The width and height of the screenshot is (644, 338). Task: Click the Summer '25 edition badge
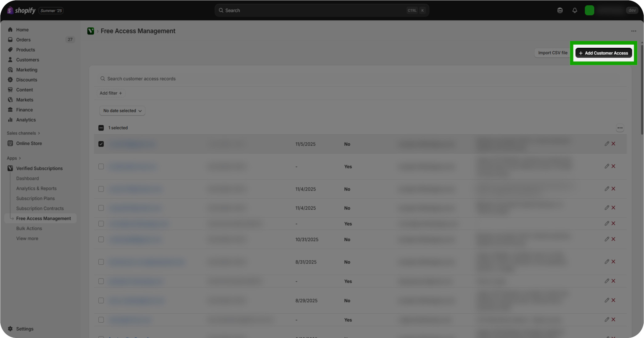pos(51,11)
